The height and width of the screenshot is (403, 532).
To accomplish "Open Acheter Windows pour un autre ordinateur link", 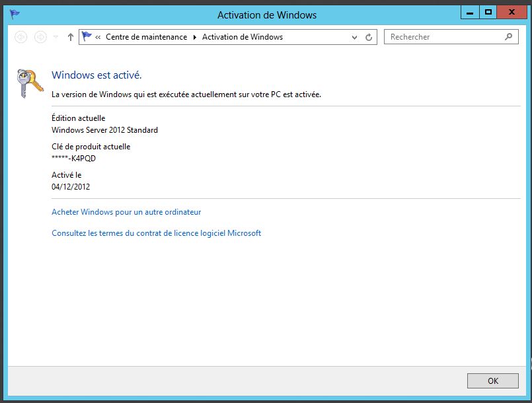I will pos(126,212).
